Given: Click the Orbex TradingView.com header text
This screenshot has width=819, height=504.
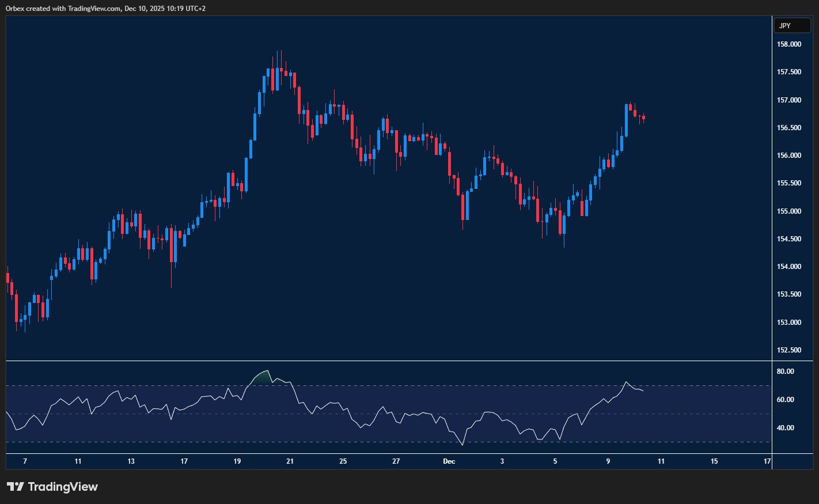Looking at the screenshot, I should [x=104, y=8].
